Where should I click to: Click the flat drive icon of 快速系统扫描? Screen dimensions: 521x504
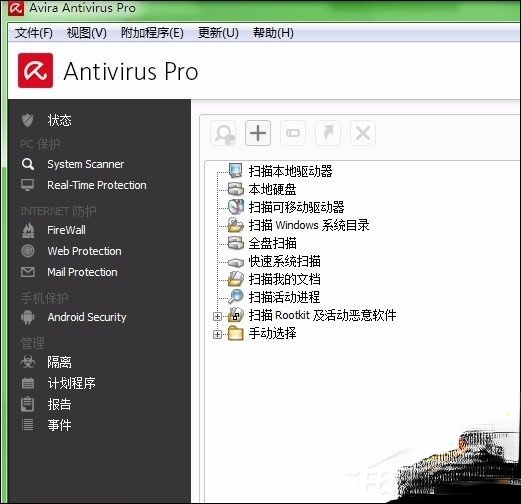236,262
